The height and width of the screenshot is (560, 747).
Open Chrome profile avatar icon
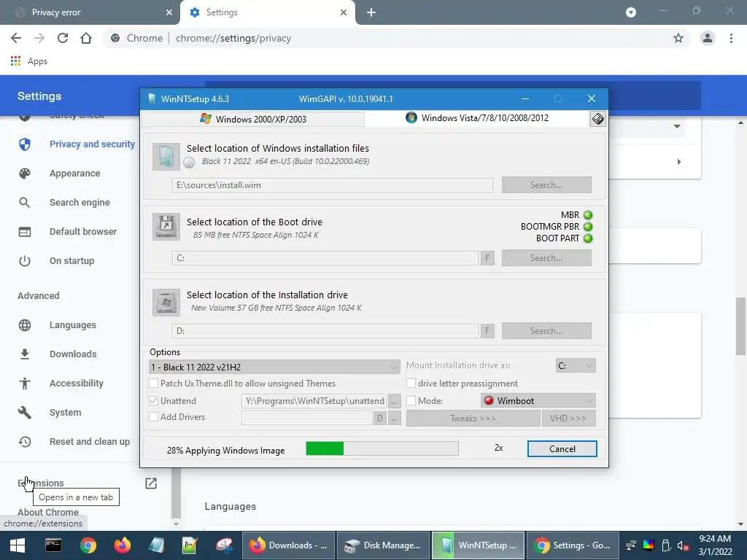(x=708, y=38)
